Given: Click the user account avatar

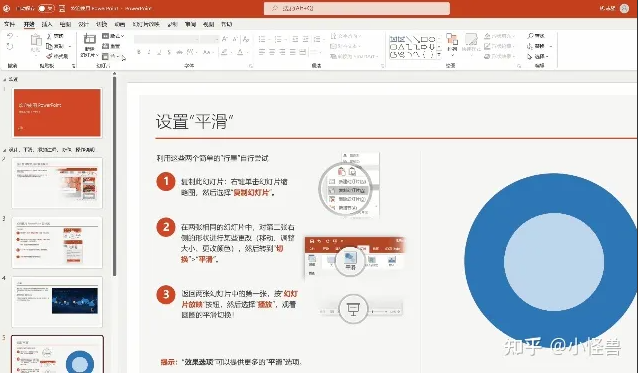Looking at the screenshot, I should pos(624,8).
